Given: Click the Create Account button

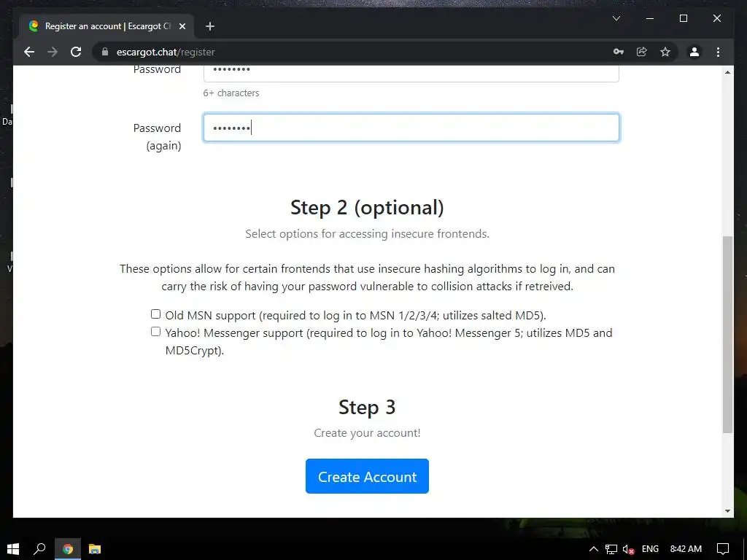Looking at the screenshot, I should 367,476.
